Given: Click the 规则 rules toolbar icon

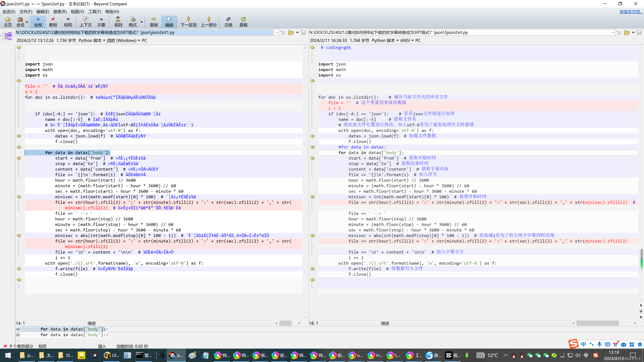Looking at the screenshot, I should pyautogui.click(x=118, y=22).
